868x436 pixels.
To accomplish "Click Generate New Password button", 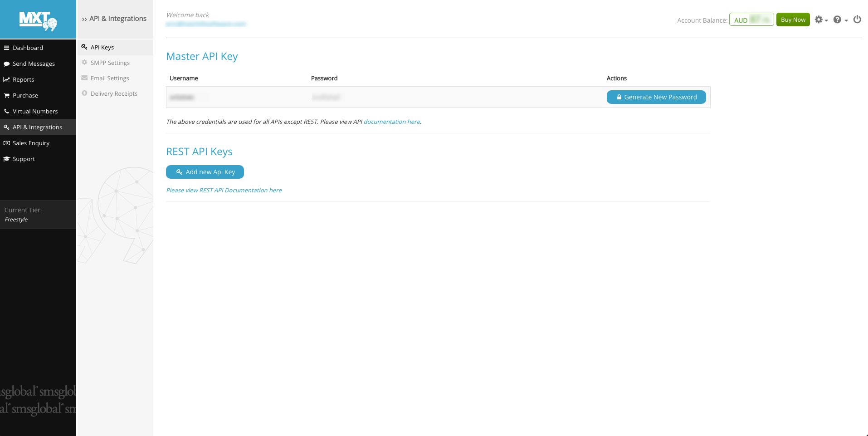I will point(656,97).
